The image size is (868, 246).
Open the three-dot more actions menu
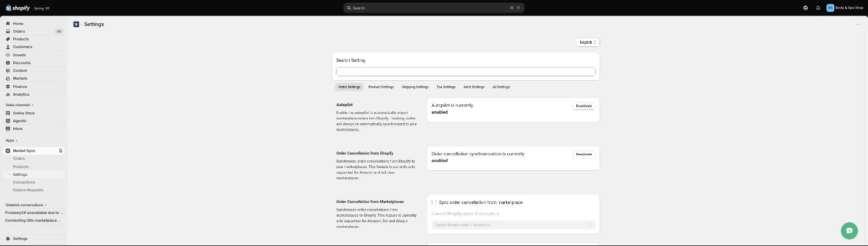[x=859, y=24]
